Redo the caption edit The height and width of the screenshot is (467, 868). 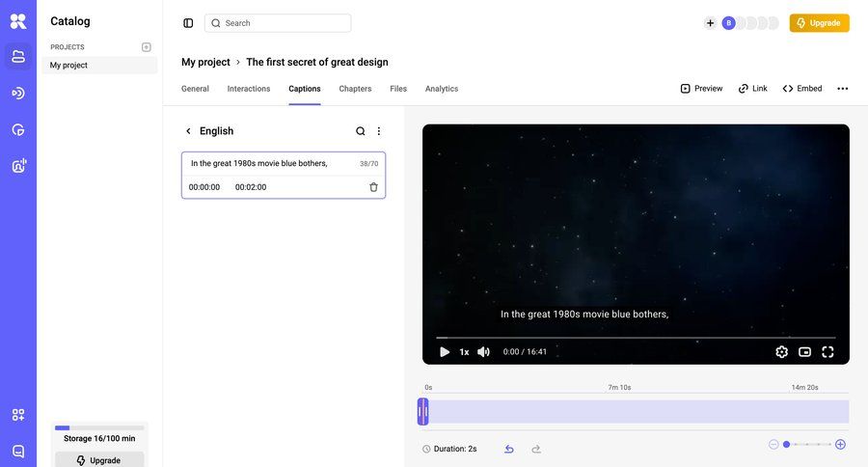[536, 449]
